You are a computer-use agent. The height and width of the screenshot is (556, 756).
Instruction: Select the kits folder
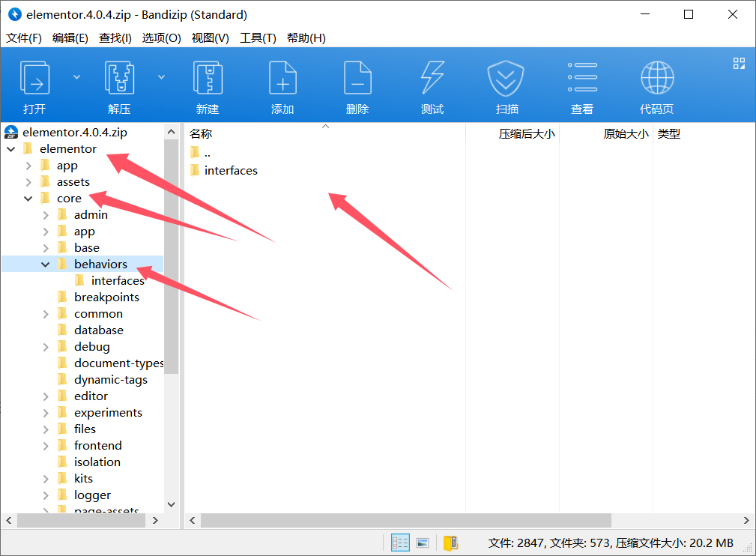83,478
